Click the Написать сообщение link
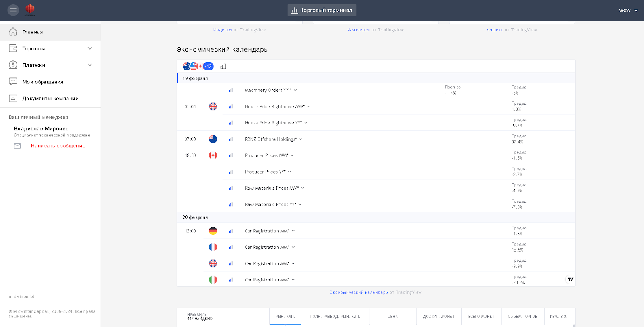 [x=58, y=146]
